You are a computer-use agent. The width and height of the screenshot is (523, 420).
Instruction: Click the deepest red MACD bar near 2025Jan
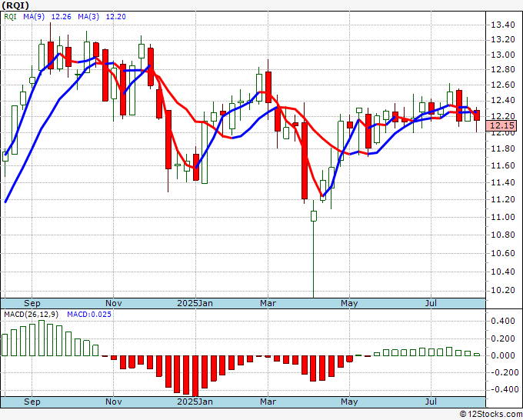pyautogui.click(x=195, y=376)
